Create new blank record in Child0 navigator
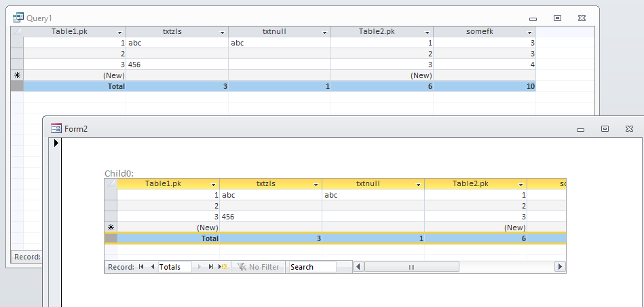The height and width of the screenshot is (307, 644). [x=222, y=267]
